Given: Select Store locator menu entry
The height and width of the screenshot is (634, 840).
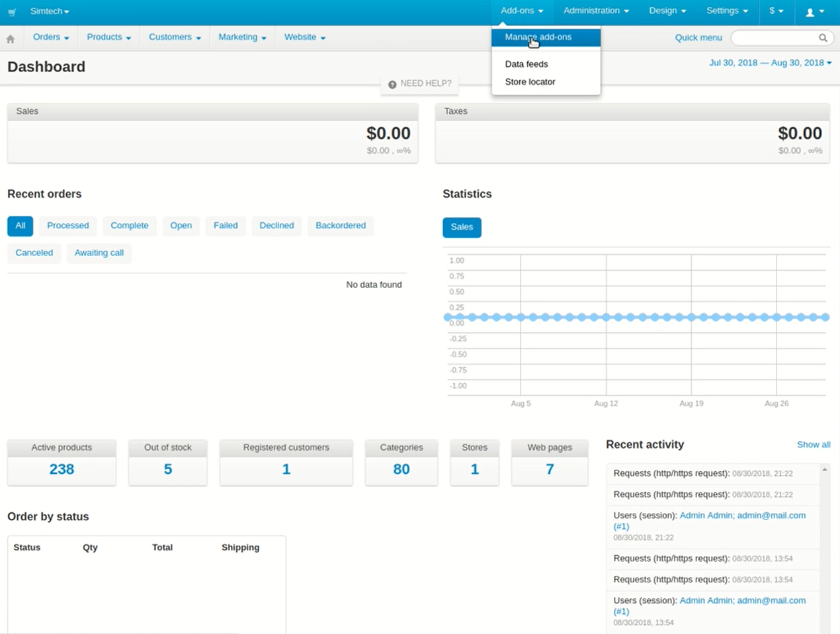Looking at the screenshot, I should click(530, 82).
